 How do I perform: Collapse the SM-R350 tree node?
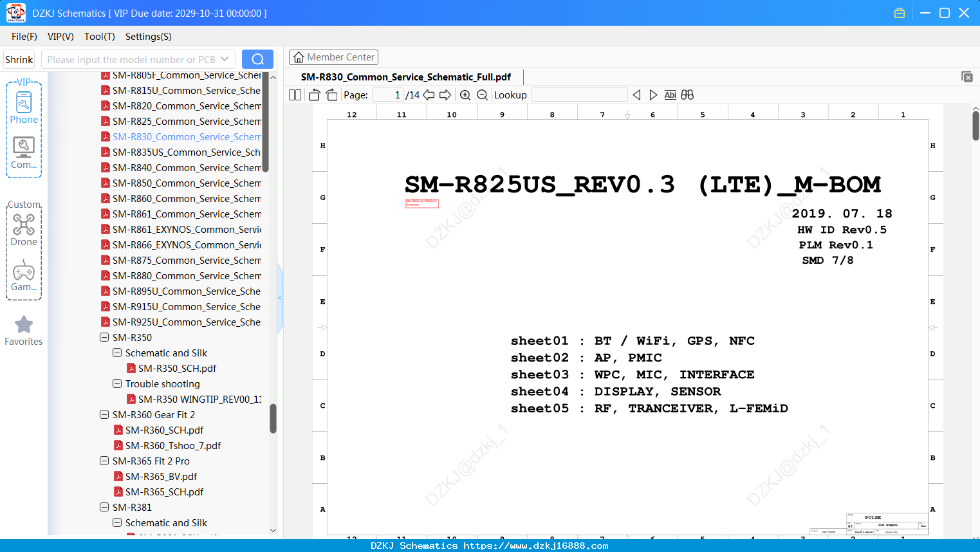pos(104,337)
